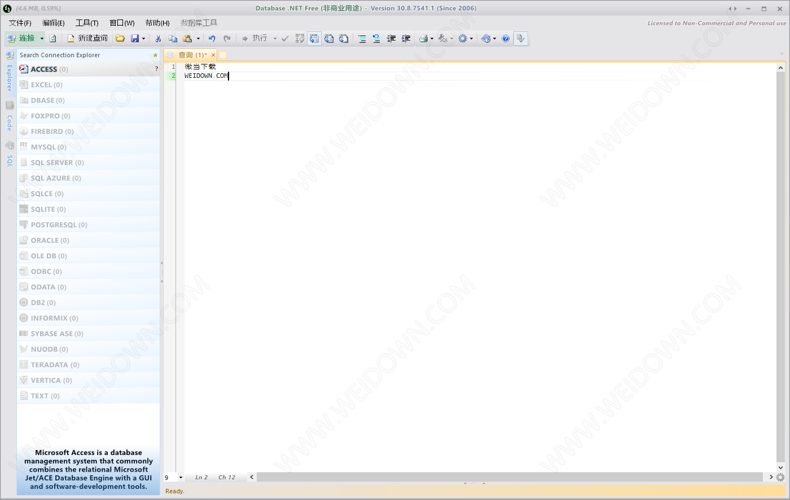The image size is (790, 500).
Task: Click the horizontal scrollbar below the editor
Action: 510,477
